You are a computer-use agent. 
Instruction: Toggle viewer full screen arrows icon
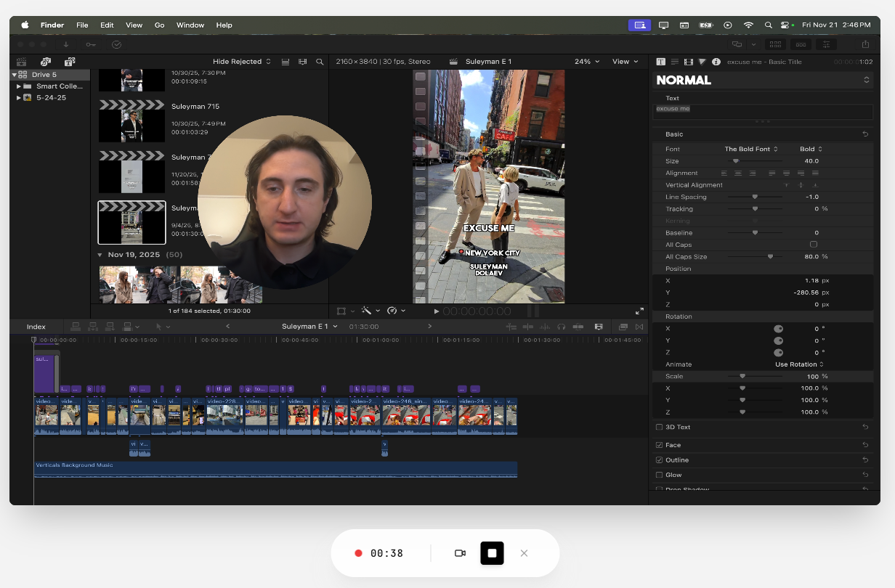pos(639,311)
